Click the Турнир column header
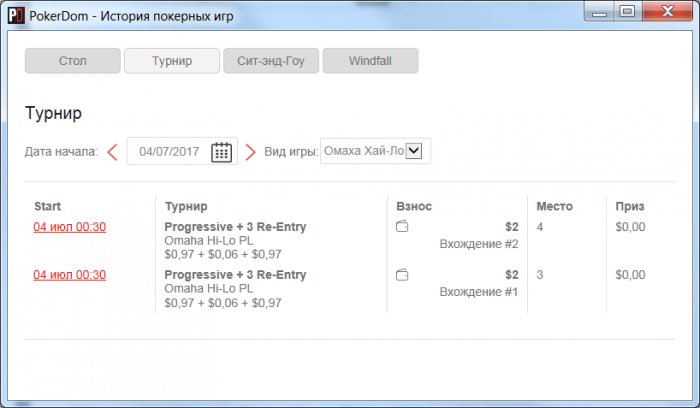The width and height of the screenshot is (700, 408). pyautogui.click(x=186, y=206)
